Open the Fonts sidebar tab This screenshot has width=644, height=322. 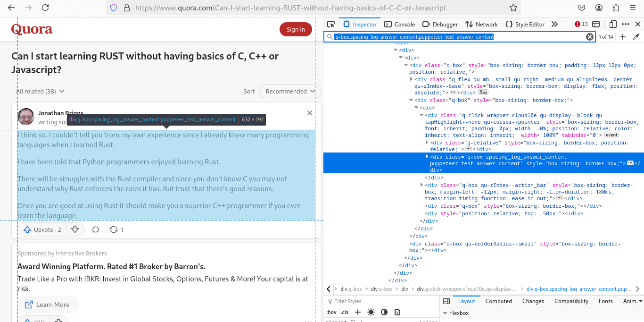[606, 301]
